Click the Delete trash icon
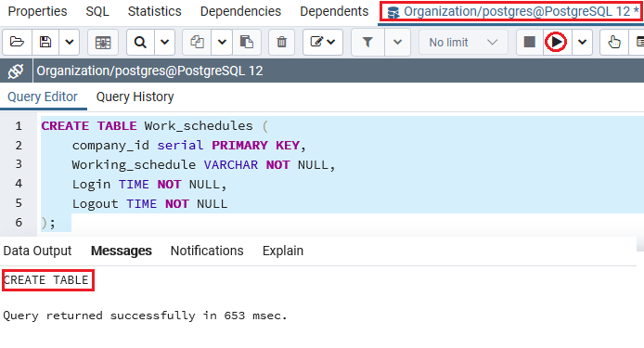The height and width of the screenshot is (348, 644). click(281, 42)
